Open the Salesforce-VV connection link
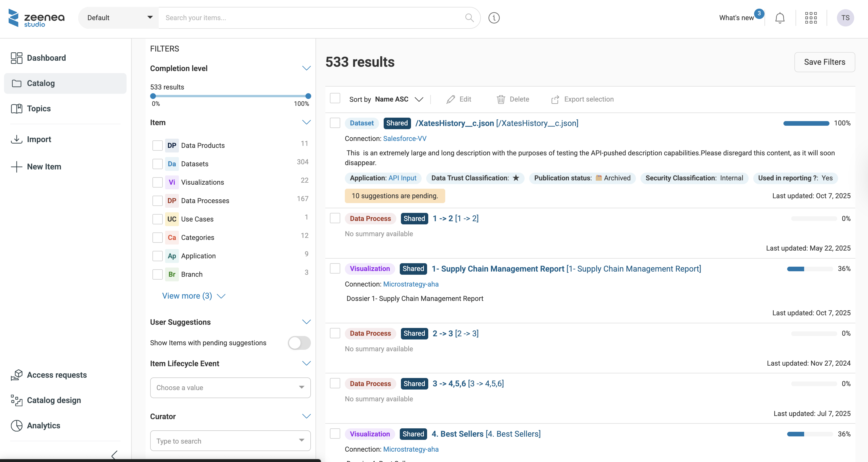The width and height of the screenshot is (868, 462). [x=405, y=138]
